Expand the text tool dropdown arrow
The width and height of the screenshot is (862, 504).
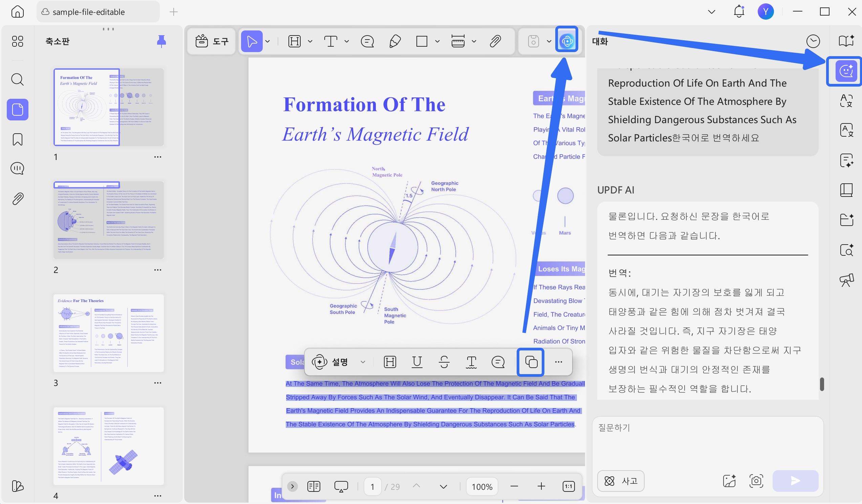(346, 41)
